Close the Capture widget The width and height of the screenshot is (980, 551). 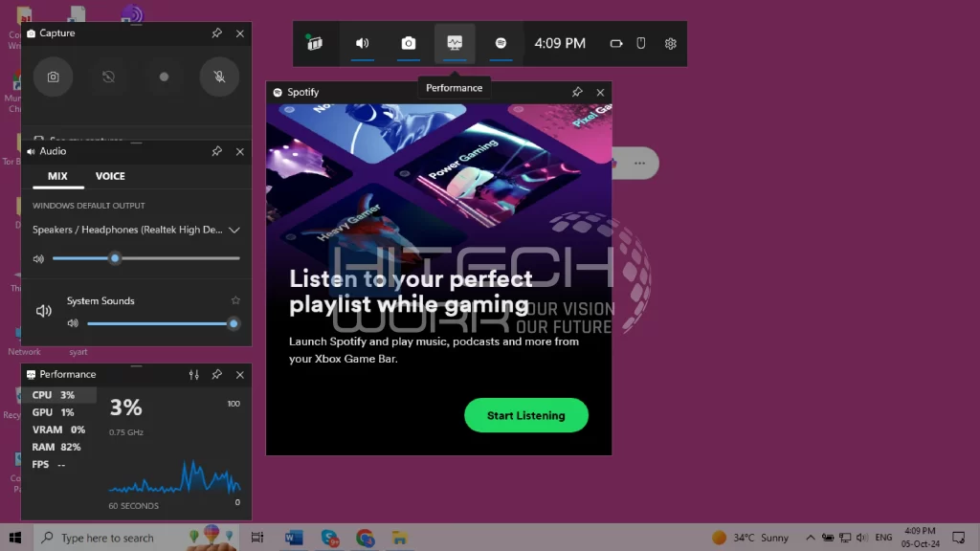click(240, 33)
